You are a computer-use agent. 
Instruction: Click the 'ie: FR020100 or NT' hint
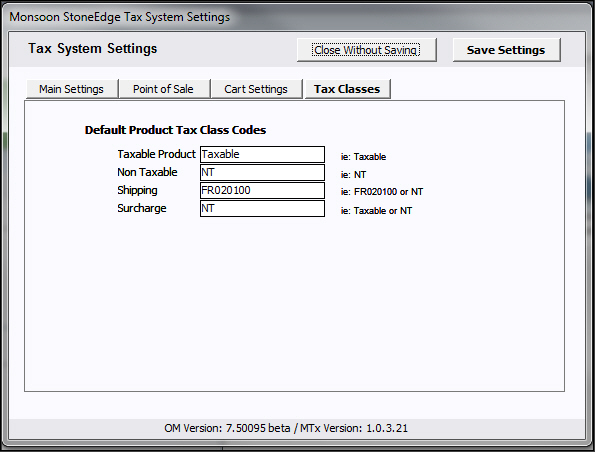pos(381,192)
